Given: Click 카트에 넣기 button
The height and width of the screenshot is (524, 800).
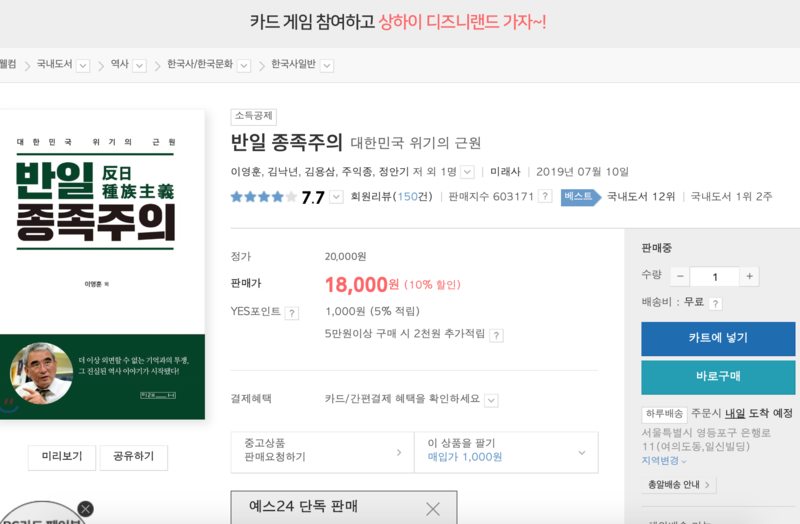Looking at the screenshot, I should coord(718,339).
